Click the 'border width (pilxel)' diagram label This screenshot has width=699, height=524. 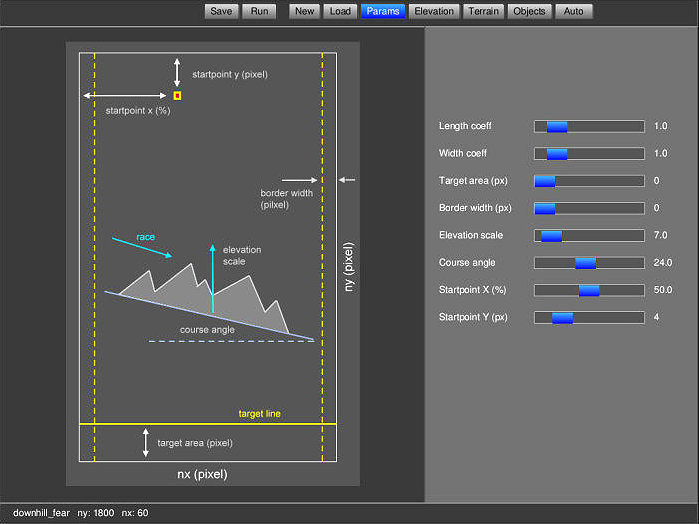(x=287, y=199)
